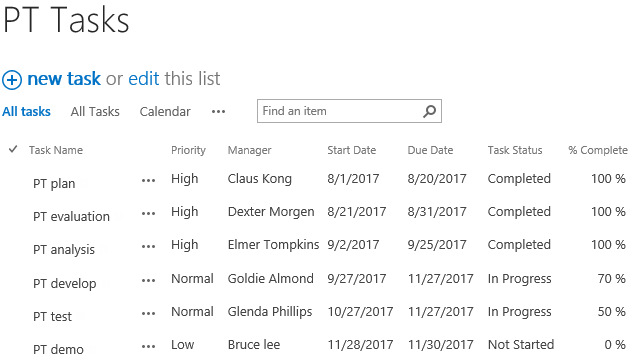Switch to the All Tasks view

click(95, 112)
